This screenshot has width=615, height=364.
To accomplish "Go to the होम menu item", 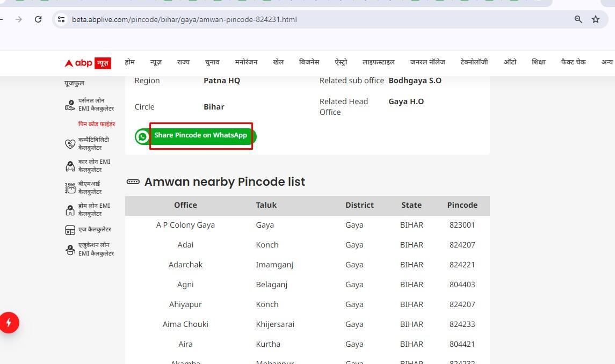I will (x=129, y=62).
